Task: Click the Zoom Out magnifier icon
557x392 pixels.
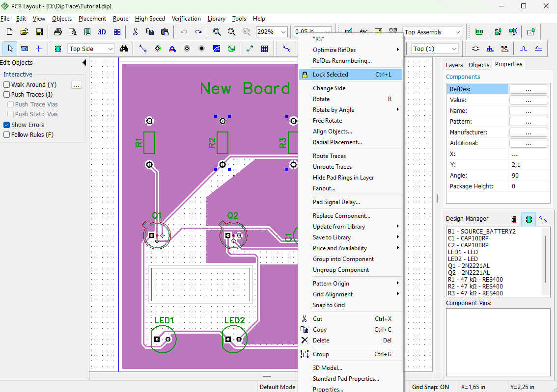Action: 232,32
